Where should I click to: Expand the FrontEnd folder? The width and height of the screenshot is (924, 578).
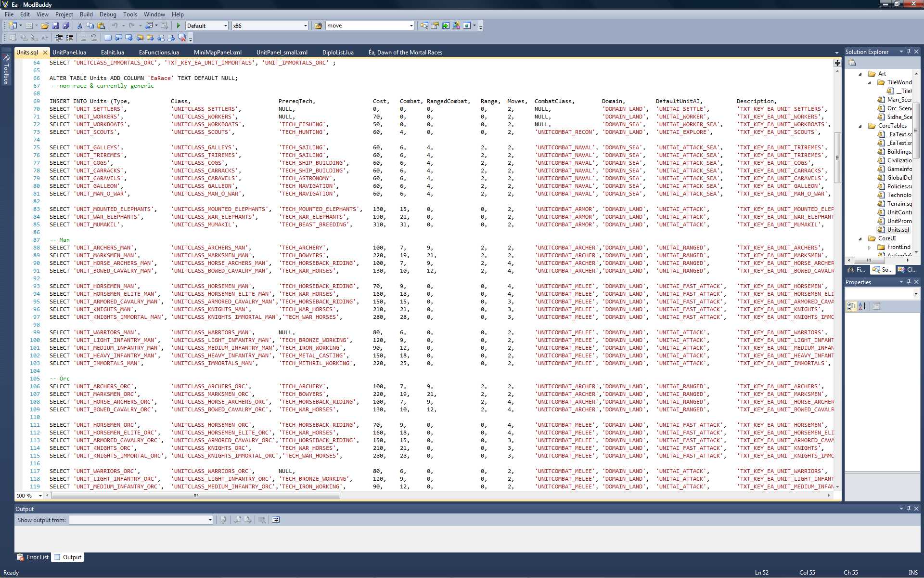click(x=869, y=248)
